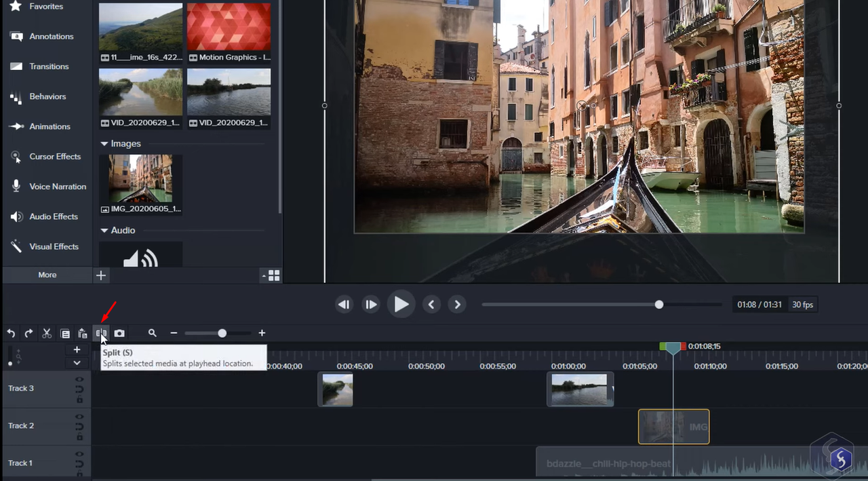Select the lake clip near 0:01:00 on Track 3
Screen dimensions: 868x481
click(580, 389)
